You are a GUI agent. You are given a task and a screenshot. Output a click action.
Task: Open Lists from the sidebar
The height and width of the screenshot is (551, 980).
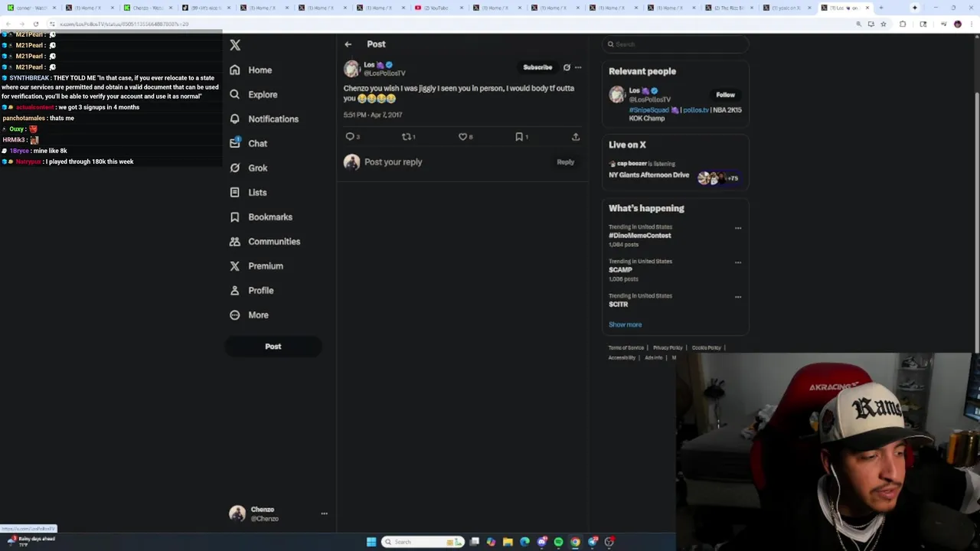(x=248, y=192)
